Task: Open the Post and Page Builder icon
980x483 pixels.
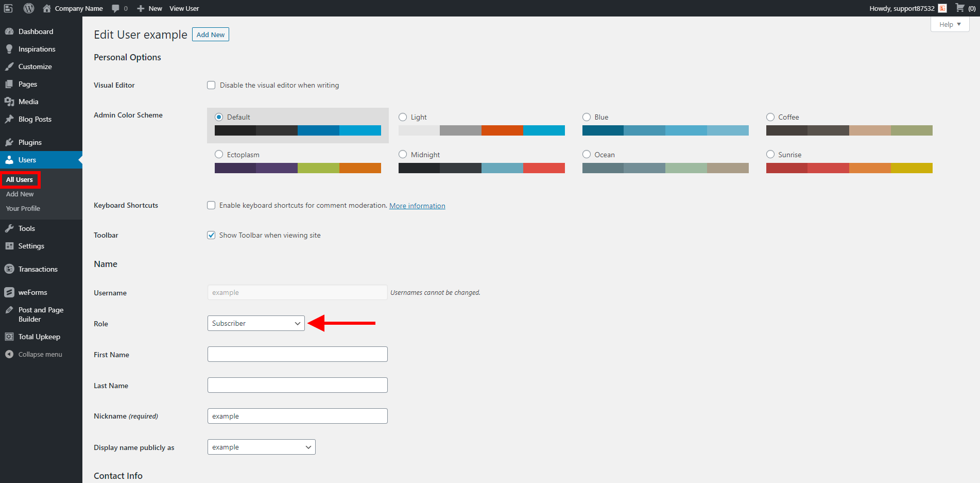Action: (x=10, y=310)
